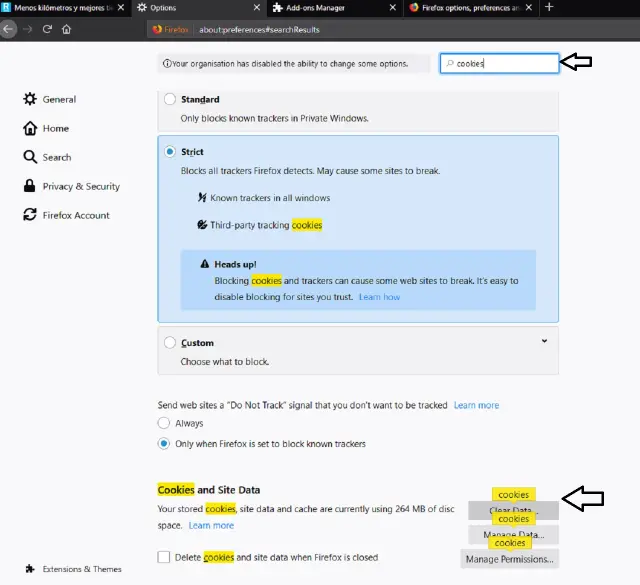Screen dimensions: 640x585
Task: Open Learn how link in Heads up box
Action: [379, 297]
